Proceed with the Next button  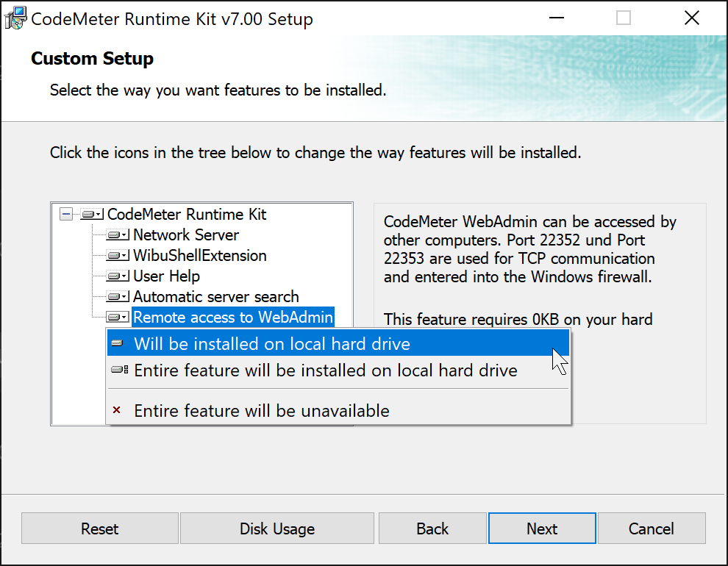pyautogui.click(x=542, y=529)
